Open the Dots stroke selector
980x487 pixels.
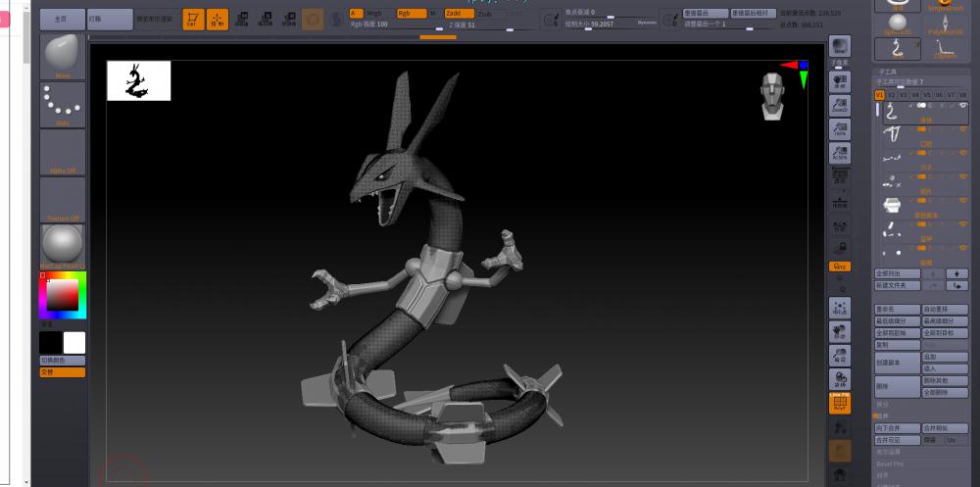click(63, 105)
